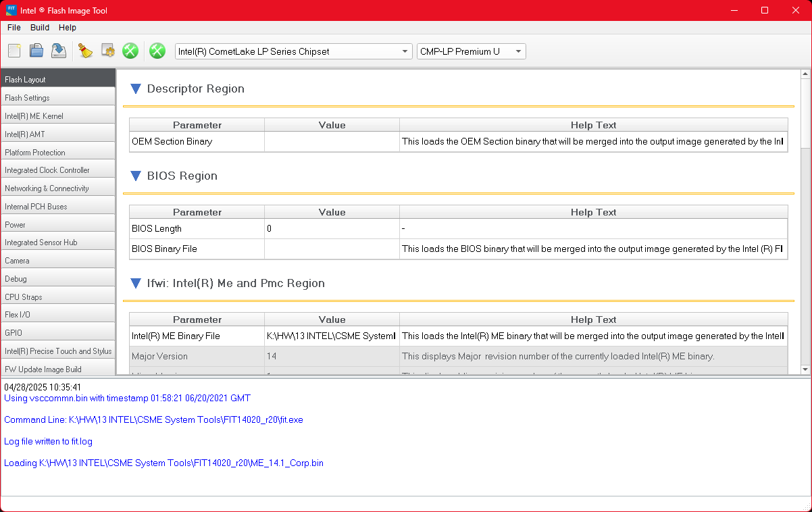Image resolution: width=812 pixels, height=512 pixels.
Task: Go to the Intel(R) AMT tab
Action: click(58, 134)
